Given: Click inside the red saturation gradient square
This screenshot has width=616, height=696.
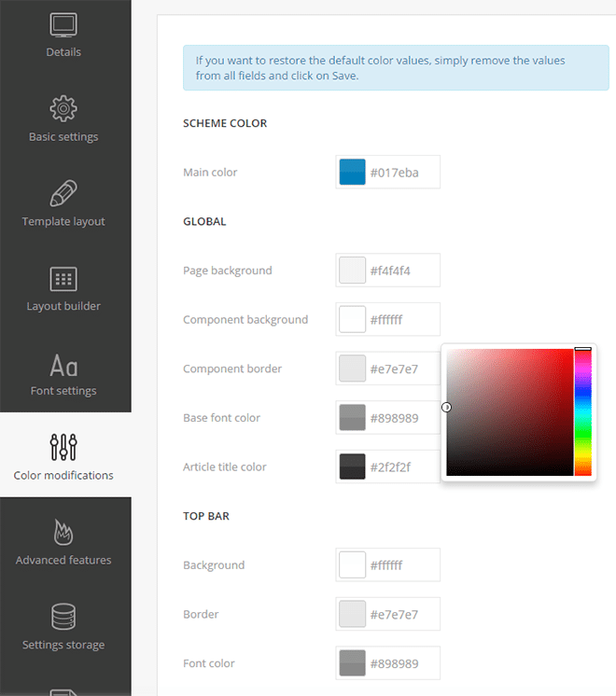Looking at the screenshot, I should click(x=509, y=412).
